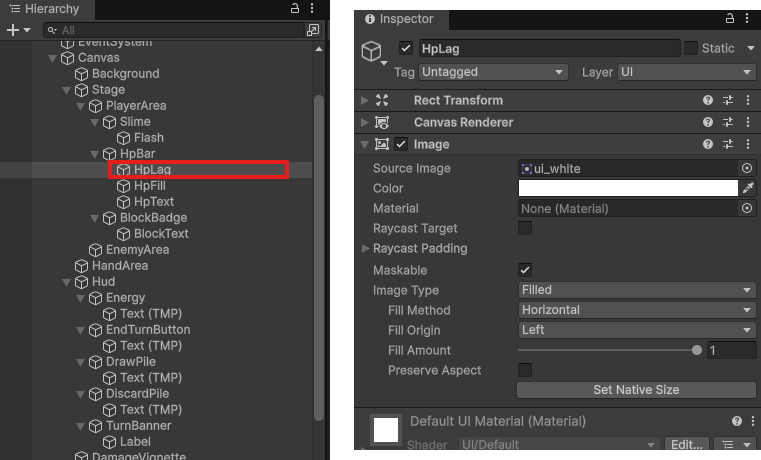Viewport: 761px width, 460px height.
Task: Open Rect Transform preset settings icon
Action: click(728, 100)
